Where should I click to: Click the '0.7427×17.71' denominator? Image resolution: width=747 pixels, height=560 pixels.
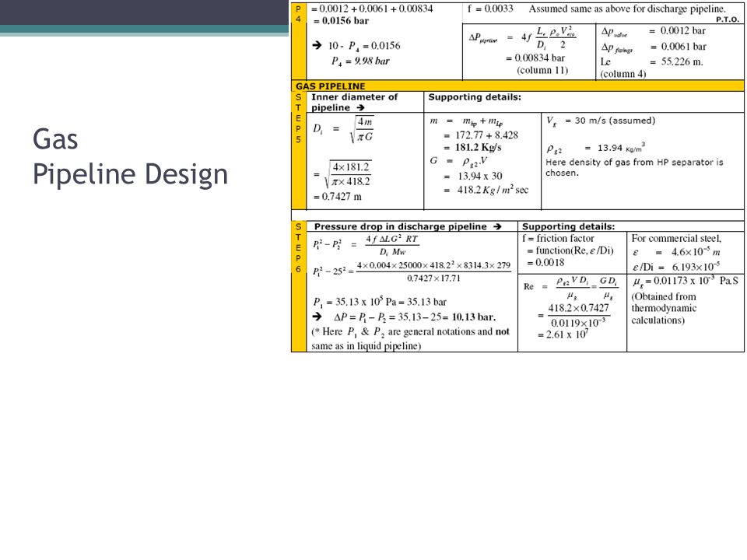tap(433, 278)
